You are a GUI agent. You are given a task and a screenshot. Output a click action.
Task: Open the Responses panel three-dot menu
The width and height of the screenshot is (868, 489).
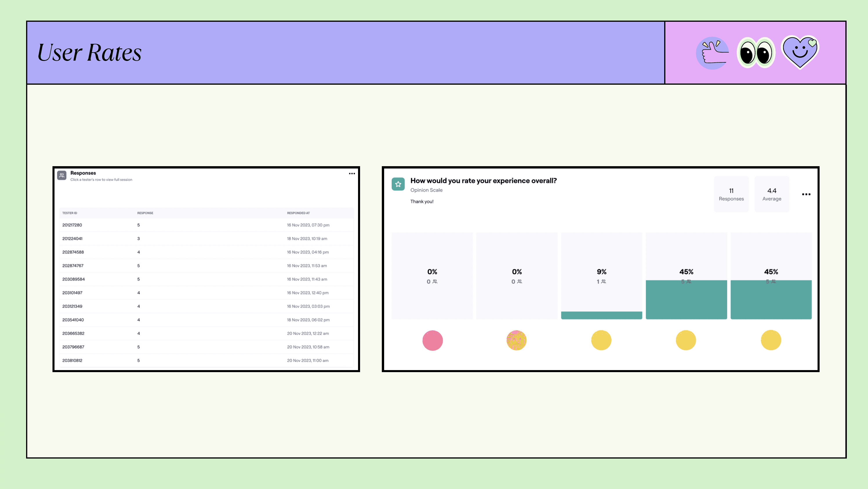[x=352, y=173]
